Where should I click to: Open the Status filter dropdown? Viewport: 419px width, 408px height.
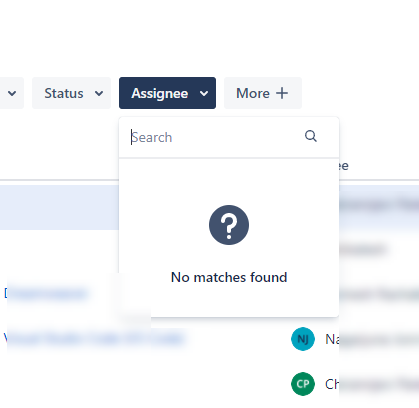pos(71,93)
